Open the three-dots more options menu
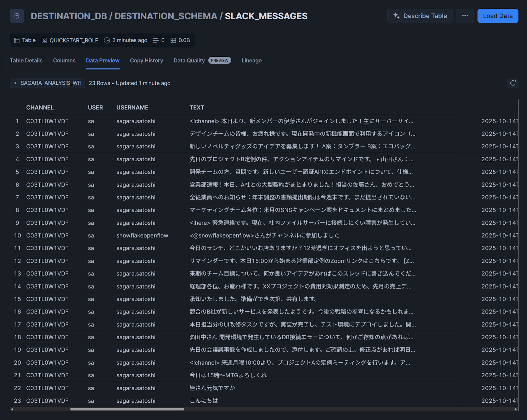The width and height of the screenshot is (527, 420). pos(465,16)
